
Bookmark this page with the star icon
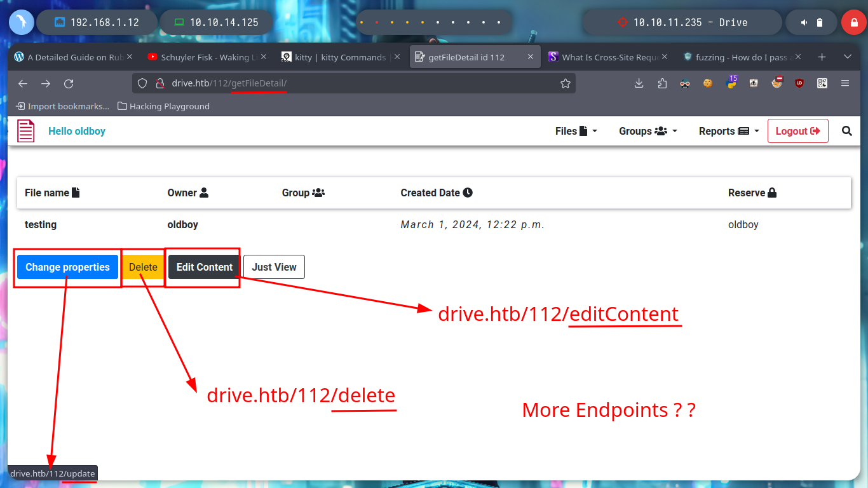click(565, 83)
